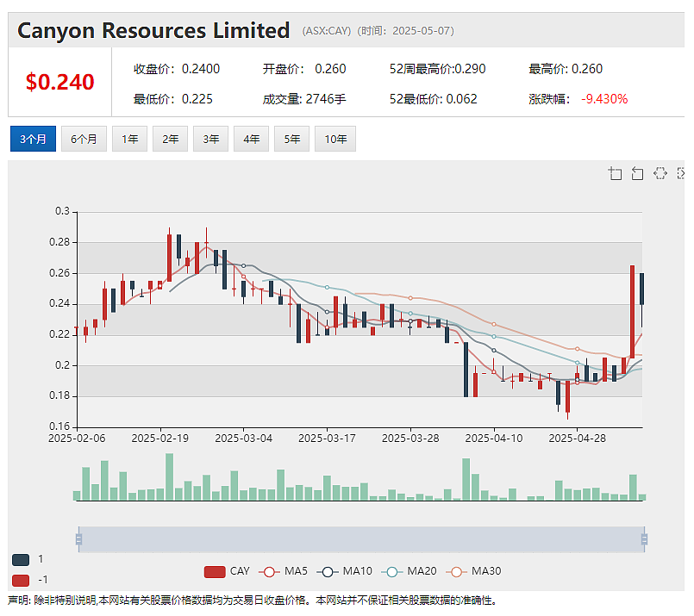Click the red swatch labeled -1
The height and width of the screenshot is (616, 694).
(x=21, y=580)
